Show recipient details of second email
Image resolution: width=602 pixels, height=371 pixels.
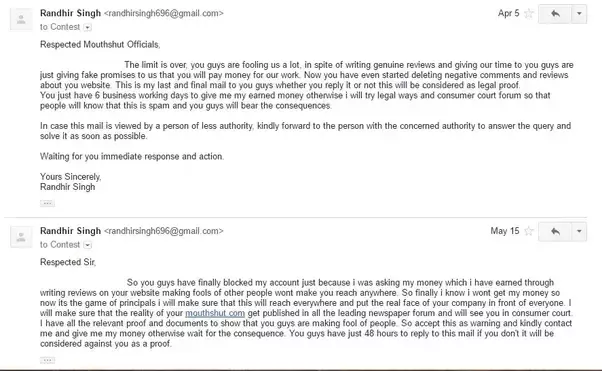point(88,245)
